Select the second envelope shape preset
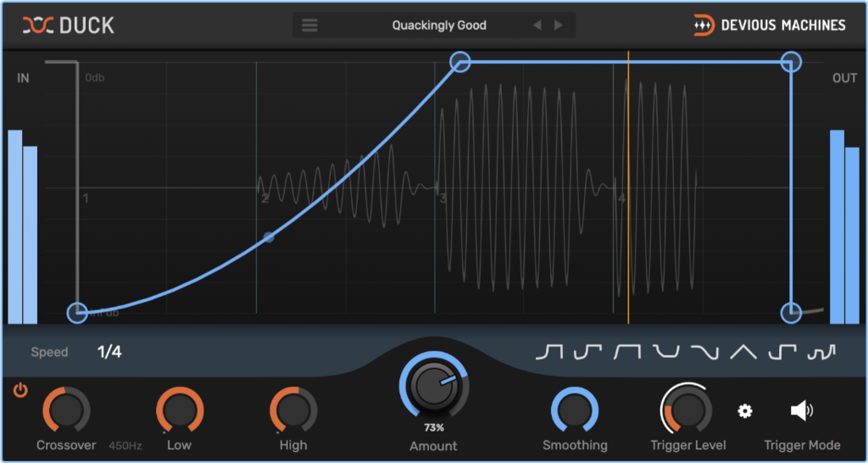Image resolution: width=868 pixels, height=463 pixels. pos(588,352)
